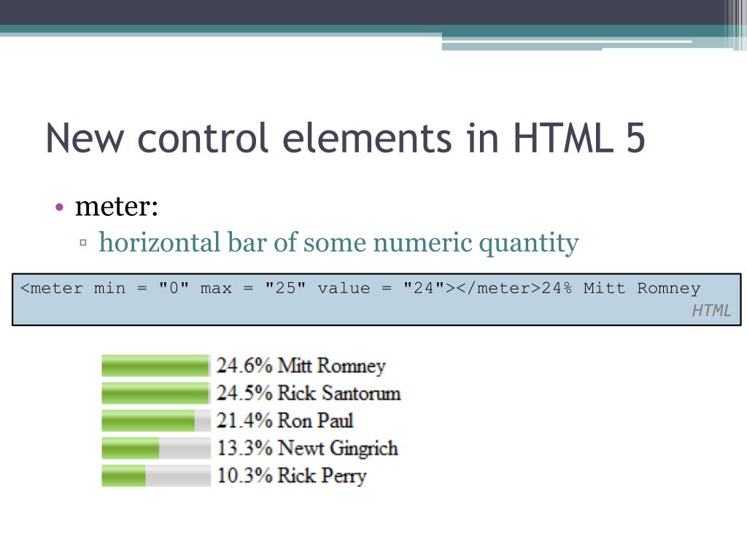The height and width of the screenshot is (560, 747).
Task: Click 'horizontal bar of some numeric quantity' text
Action: pyautogui.click(x=338, y=244)
